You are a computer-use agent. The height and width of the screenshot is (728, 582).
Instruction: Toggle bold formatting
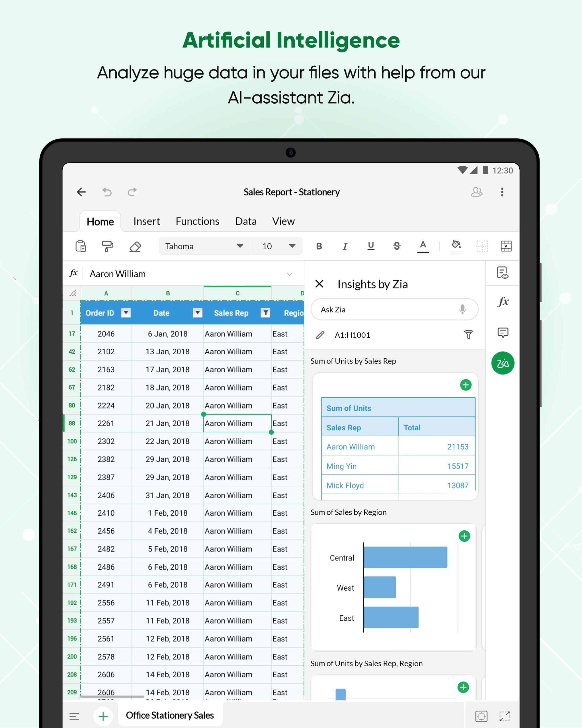319,246
